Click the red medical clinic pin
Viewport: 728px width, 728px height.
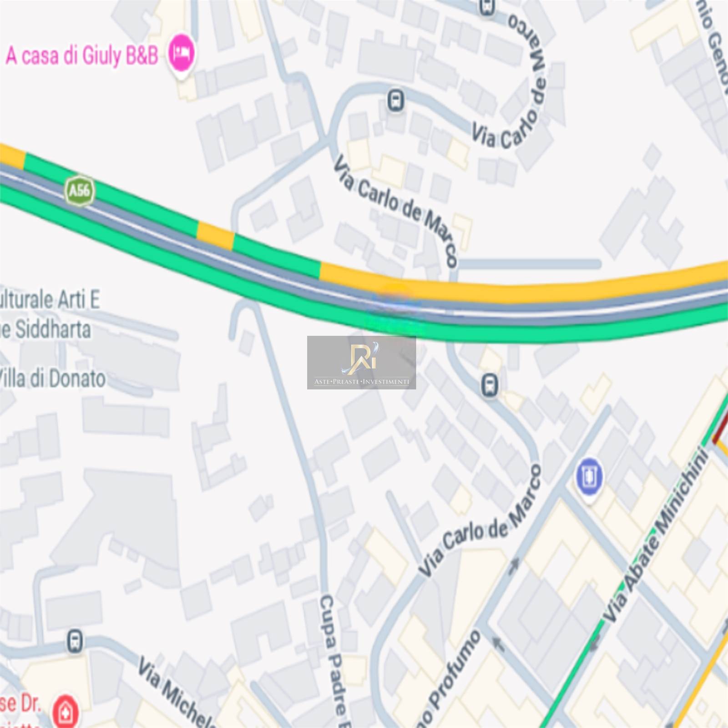coord(66,711)
